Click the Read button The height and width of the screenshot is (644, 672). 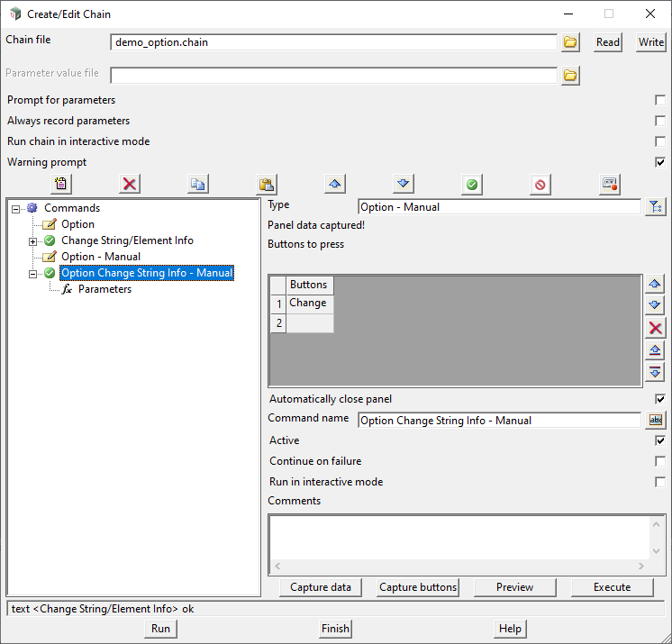coord(608,42)
